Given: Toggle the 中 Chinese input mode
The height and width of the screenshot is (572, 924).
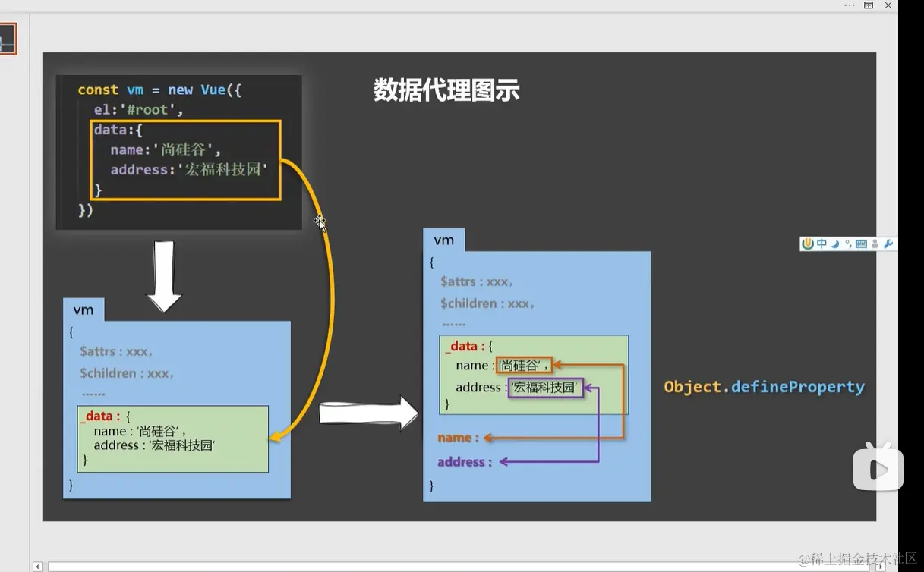Looking at the screenshot, I should point(822,244).
